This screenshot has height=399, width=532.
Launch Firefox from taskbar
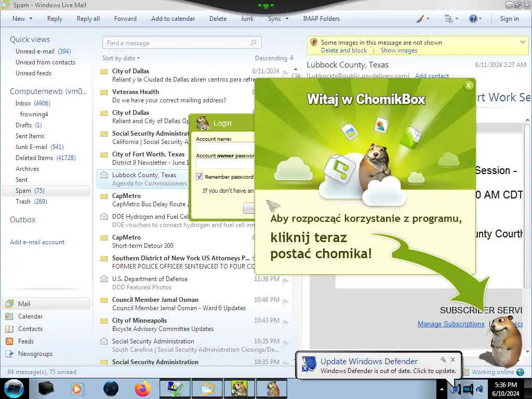pos(142,389)
